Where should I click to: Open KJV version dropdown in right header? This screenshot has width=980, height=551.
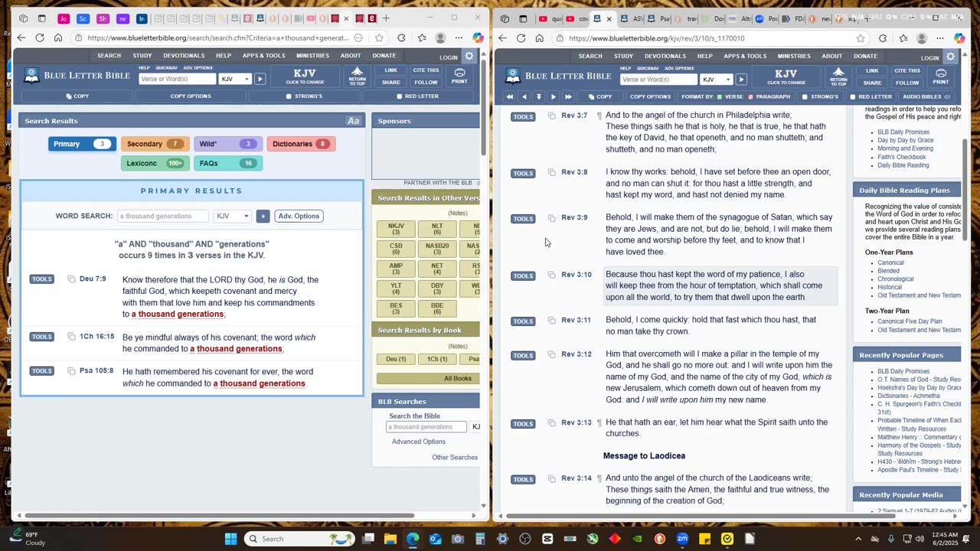[717, 80]
